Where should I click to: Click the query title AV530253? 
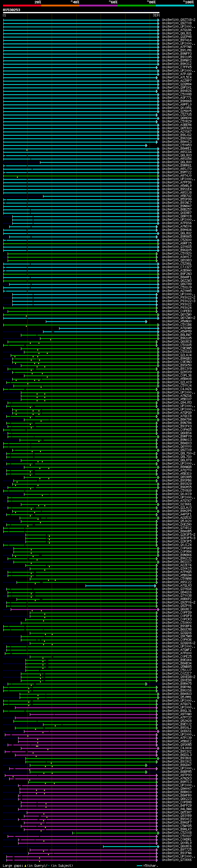pyautogui.click(x=11, y=10)
